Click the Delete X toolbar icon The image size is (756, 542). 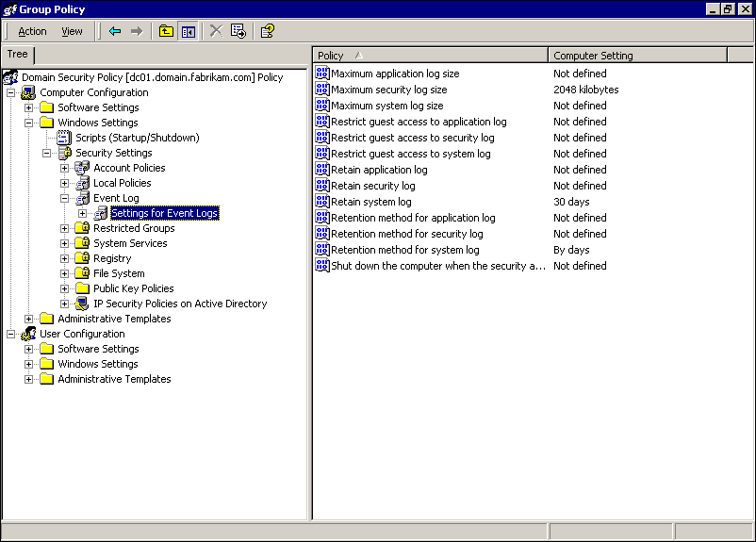click(216, 31)
